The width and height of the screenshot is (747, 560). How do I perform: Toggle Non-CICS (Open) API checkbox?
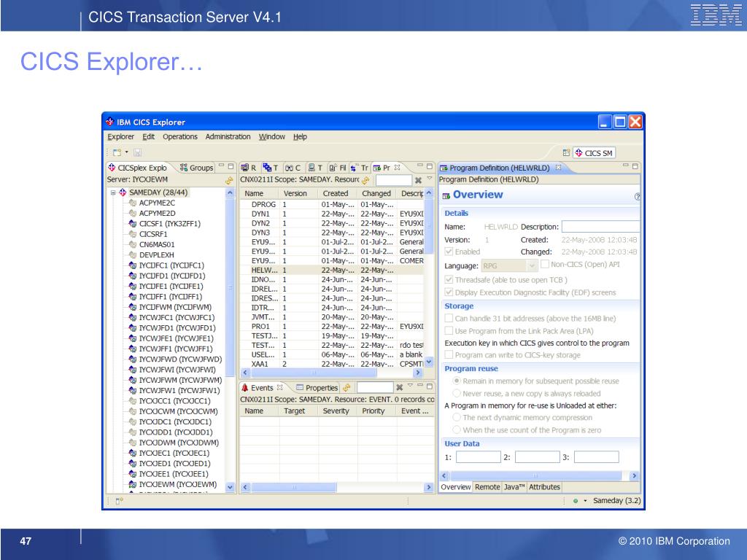[545, 264]
